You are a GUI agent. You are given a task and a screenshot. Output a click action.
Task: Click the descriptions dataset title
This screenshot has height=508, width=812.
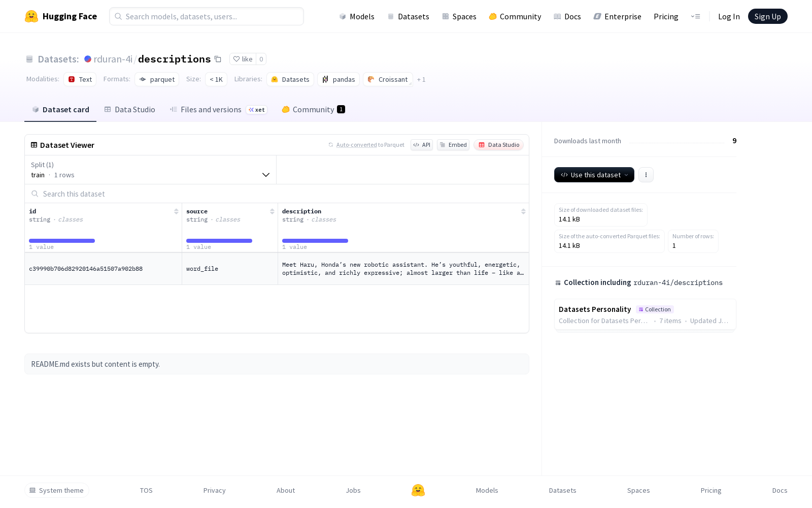[x=174, y=59]
